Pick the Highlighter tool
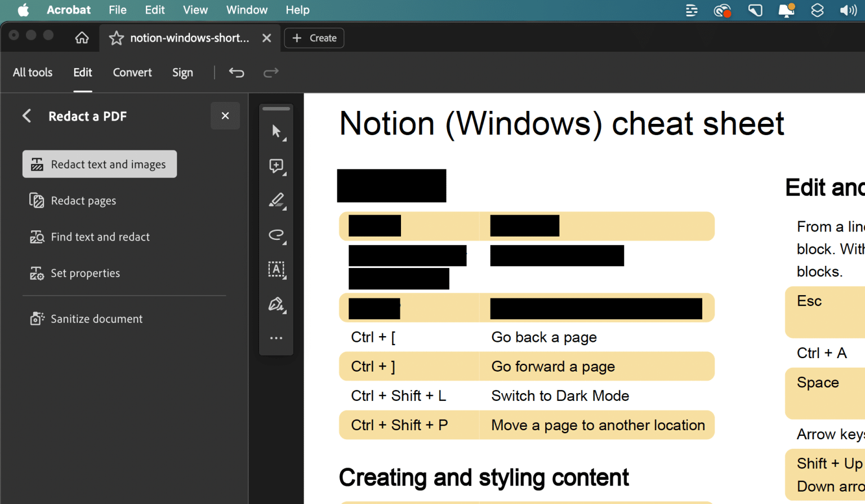 point(276,200)
